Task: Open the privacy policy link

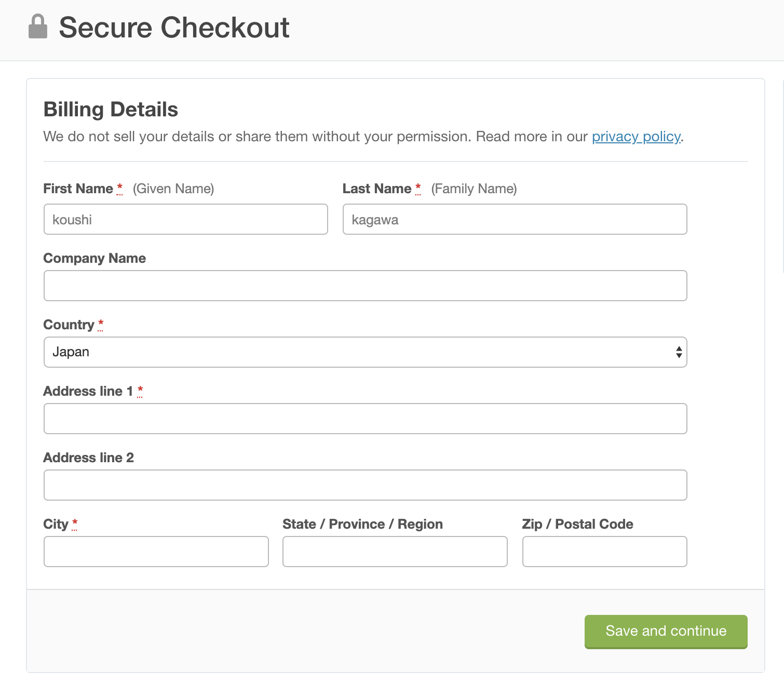Action: pyautogui.click(x=637, y=137)
